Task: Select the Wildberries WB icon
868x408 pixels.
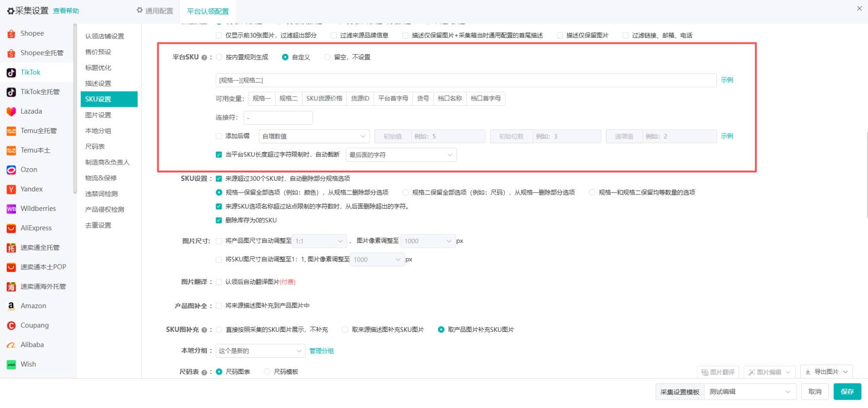Action: [x=11, y=209]
